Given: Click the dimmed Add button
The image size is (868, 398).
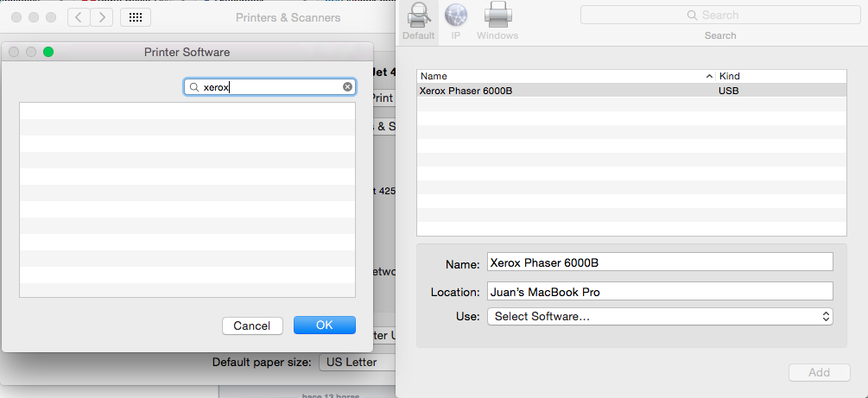Looking at the screenshot, I should click(x=820, y=373).
